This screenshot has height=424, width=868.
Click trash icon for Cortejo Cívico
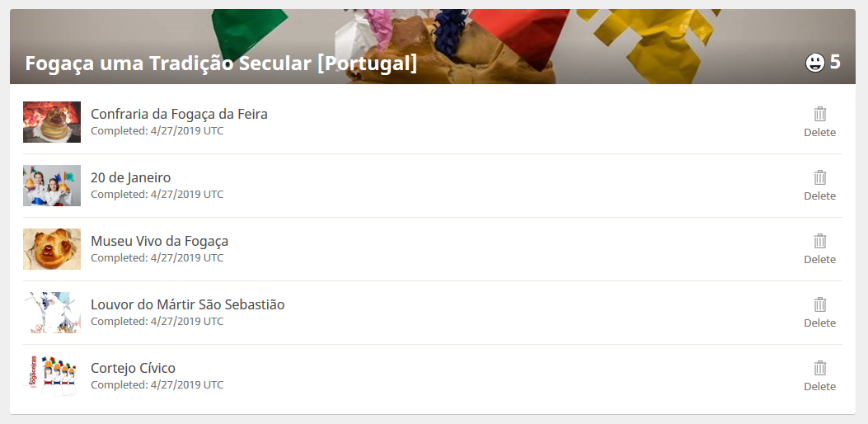point(819,368)
